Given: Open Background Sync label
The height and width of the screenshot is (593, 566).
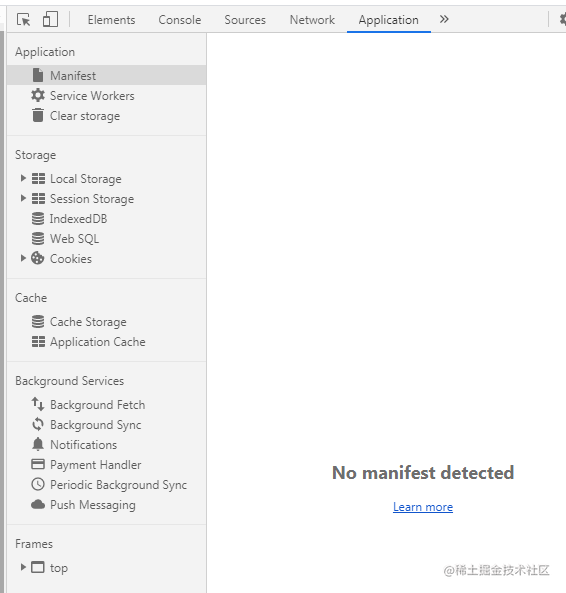Looking at the screenshot, I should [96, 425].
